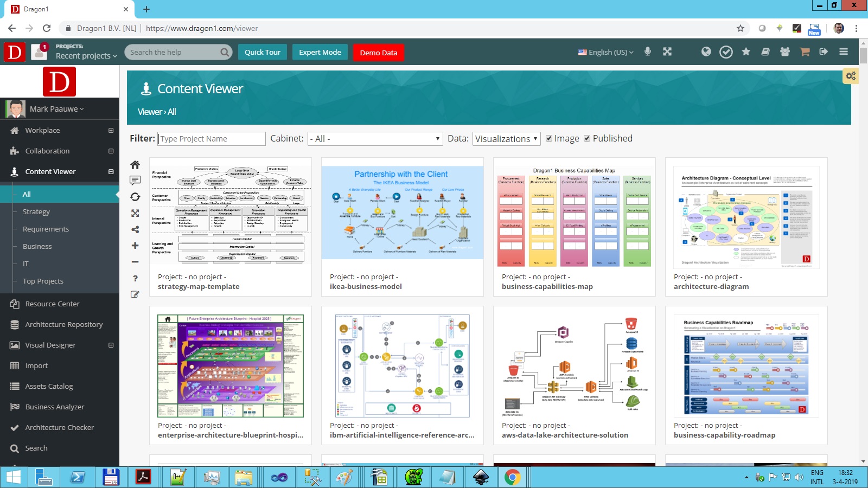
Task: Open the settings gears icon at right edge
Action: point(850,76)
